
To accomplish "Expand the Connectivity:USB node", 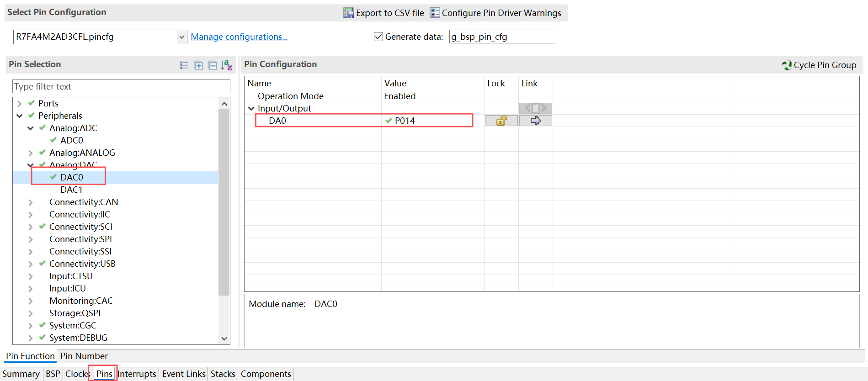I will 31,264.
